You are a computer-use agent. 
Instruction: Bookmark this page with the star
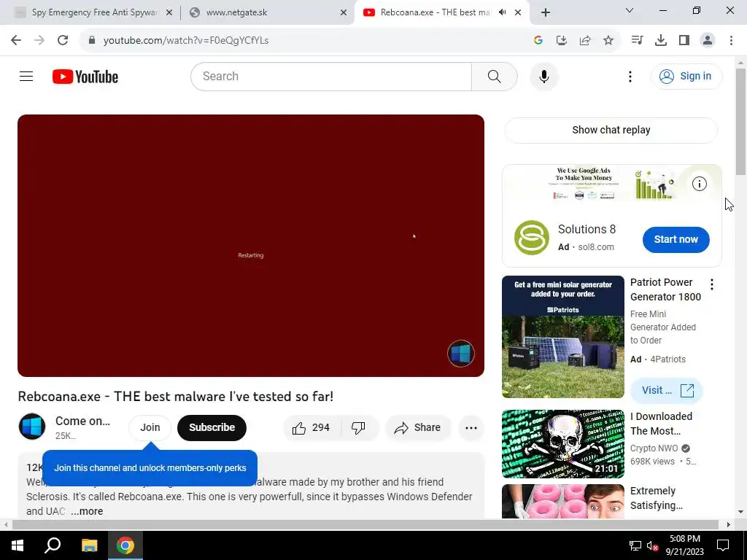[x=608, y=41]
